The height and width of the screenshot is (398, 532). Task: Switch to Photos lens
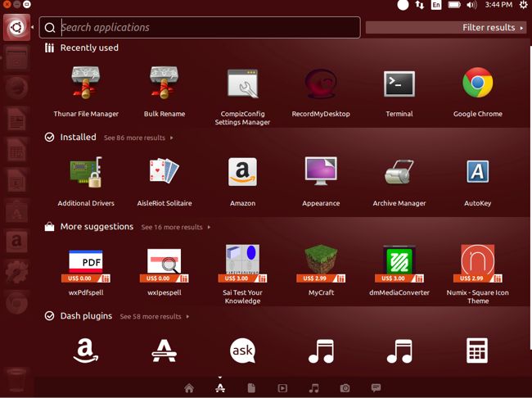tap(345, 388)
